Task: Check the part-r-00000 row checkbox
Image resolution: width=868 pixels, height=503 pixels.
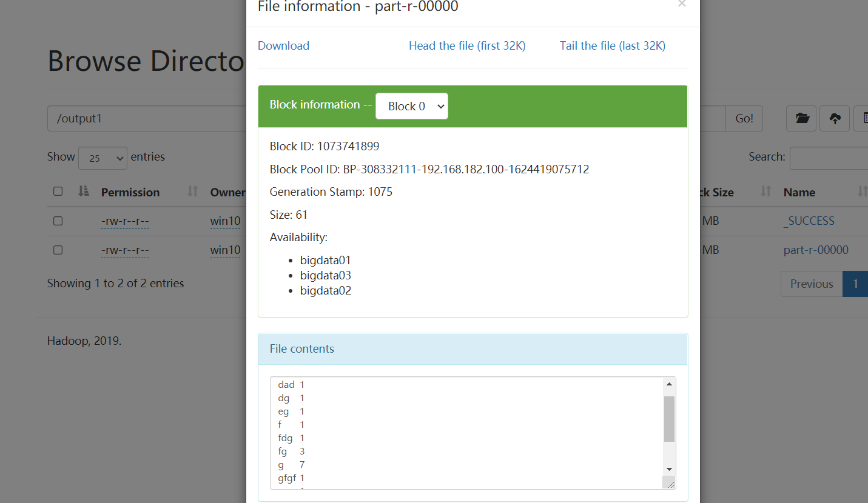Action: point(58,250)
